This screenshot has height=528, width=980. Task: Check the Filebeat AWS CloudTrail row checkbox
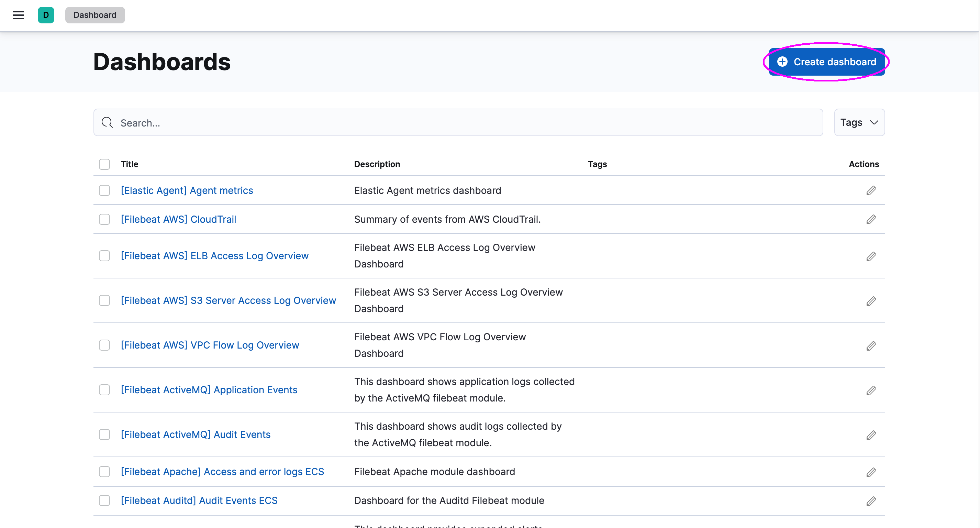tap(104, 219)
